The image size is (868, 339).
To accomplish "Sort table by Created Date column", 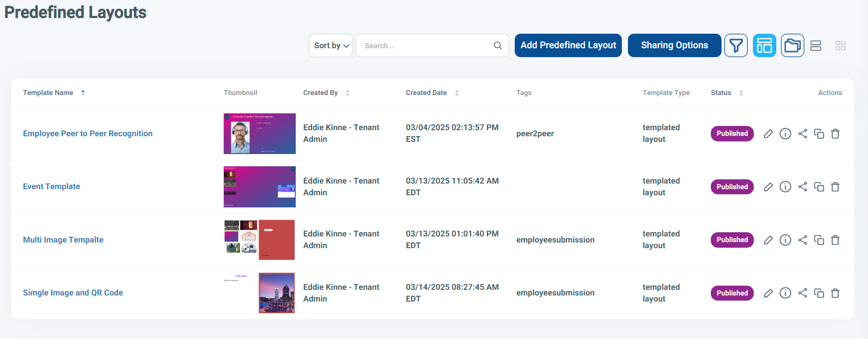I will (457, 93).
